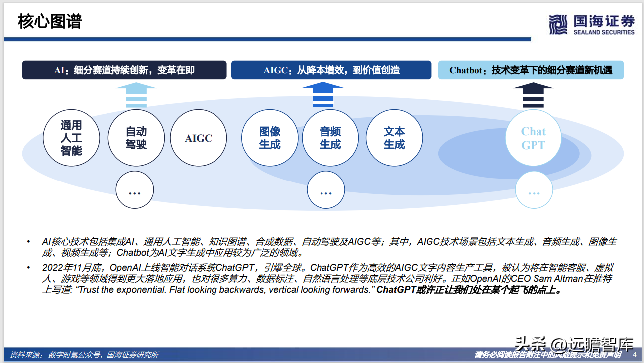Click the dark navy up arrow above ChatGPT
Image resolution: width=644 pixels, height=363 pixels.
click(533, 95)
